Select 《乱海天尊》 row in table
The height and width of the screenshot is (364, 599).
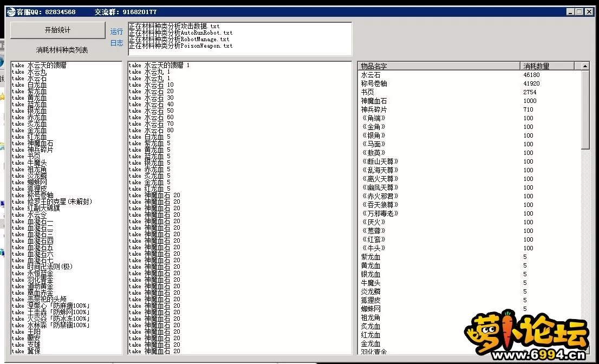[470, 170]
